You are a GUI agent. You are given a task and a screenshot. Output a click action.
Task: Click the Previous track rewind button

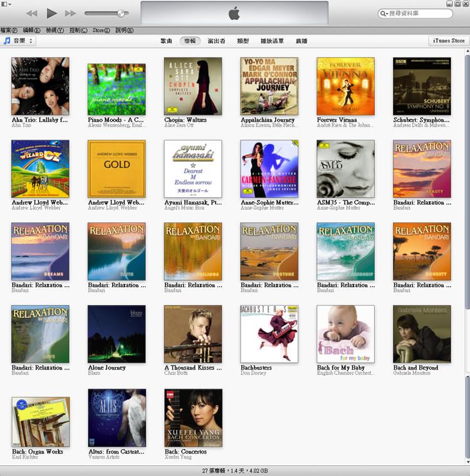click(x=31, y=13)
